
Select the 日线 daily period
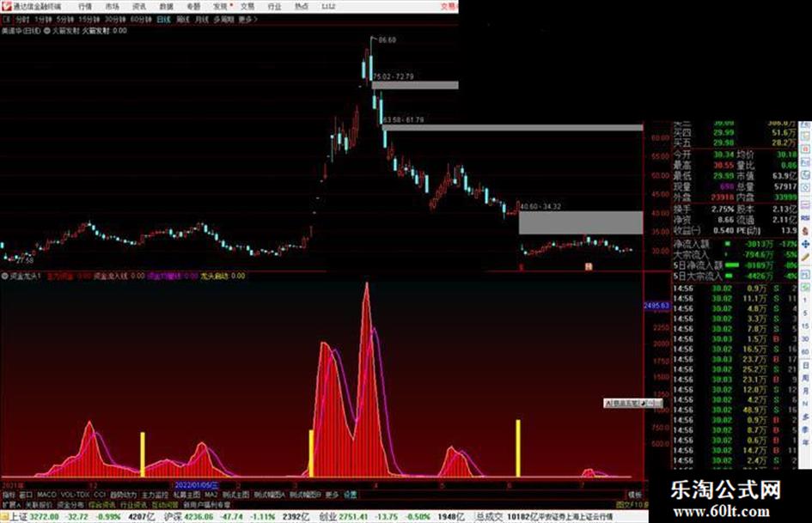[163, 20]
